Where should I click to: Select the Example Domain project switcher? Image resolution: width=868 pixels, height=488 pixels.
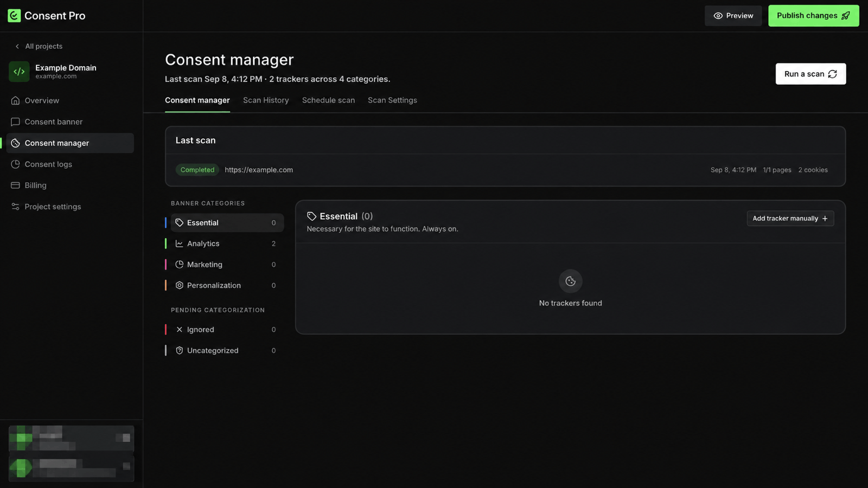(70, 72)
